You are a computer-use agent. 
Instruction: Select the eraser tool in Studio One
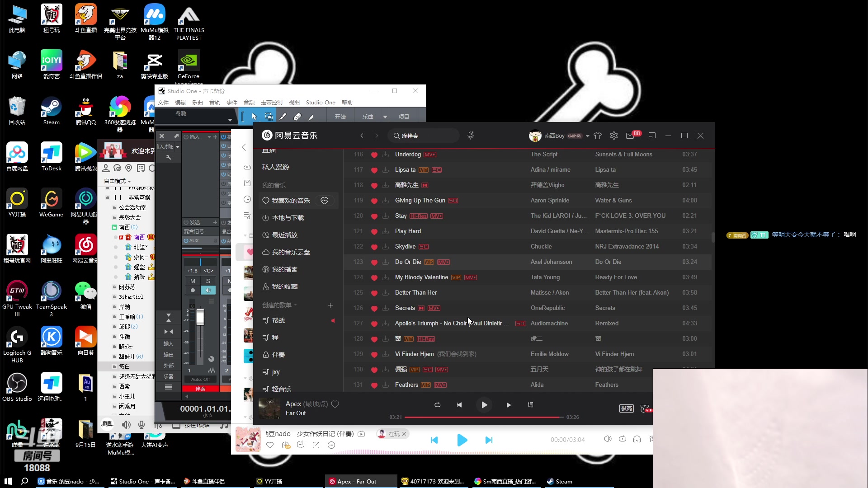(x=297, y=117)
